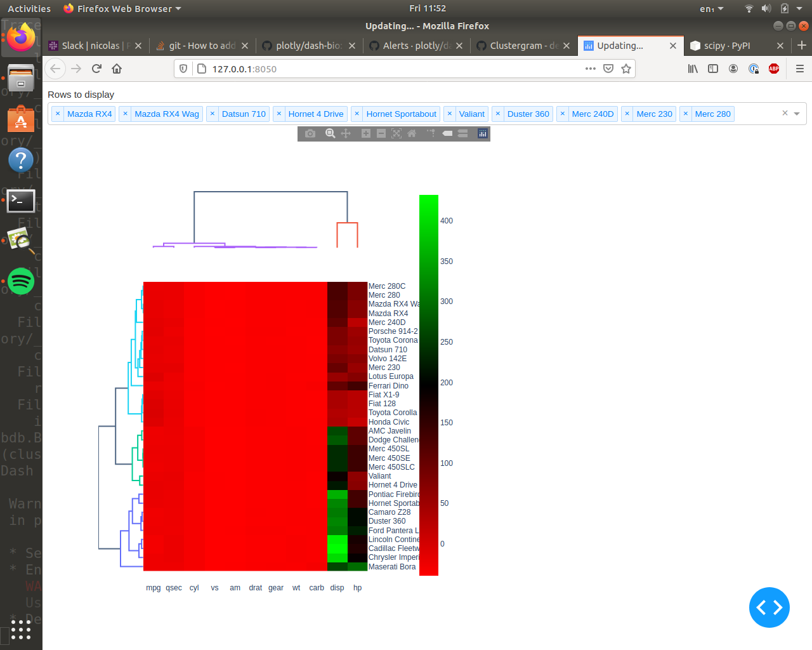This screenshot has height=650, width=812.
Task: Enable compare data on hover mode
Action: [x=463, y=133]
